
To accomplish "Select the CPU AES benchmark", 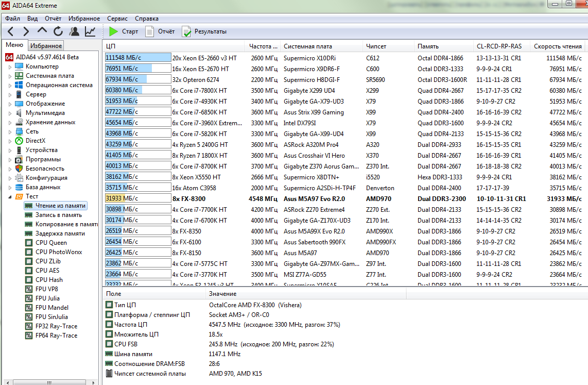I will point(47,271).
